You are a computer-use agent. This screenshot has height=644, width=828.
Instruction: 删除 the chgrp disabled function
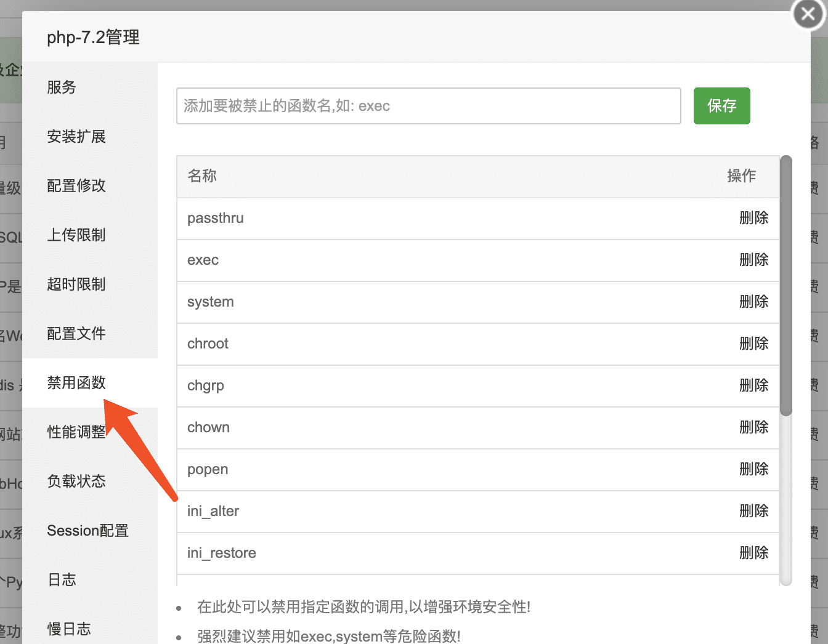pos(753,385)
